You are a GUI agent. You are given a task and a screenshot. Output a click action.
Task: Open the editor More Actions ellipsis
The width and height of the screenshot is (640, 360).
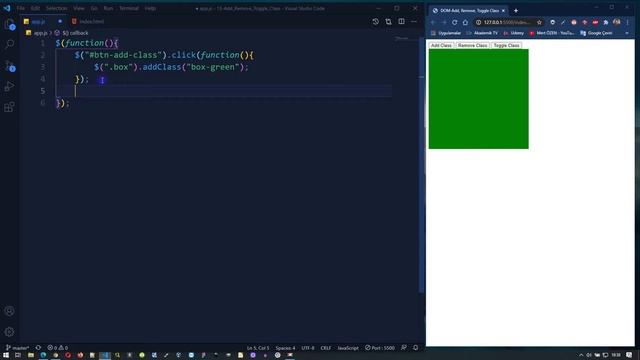[414, 21]
